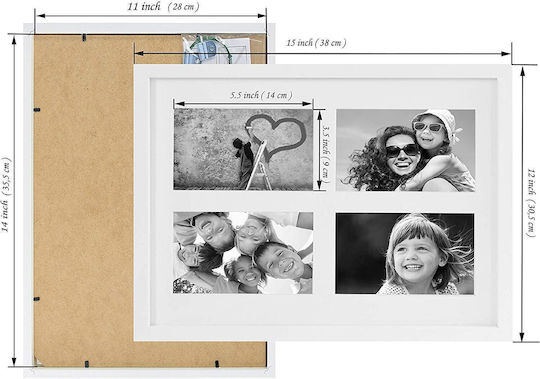Select the 14 inch (35,5 cm) height label

click(6, 194)
